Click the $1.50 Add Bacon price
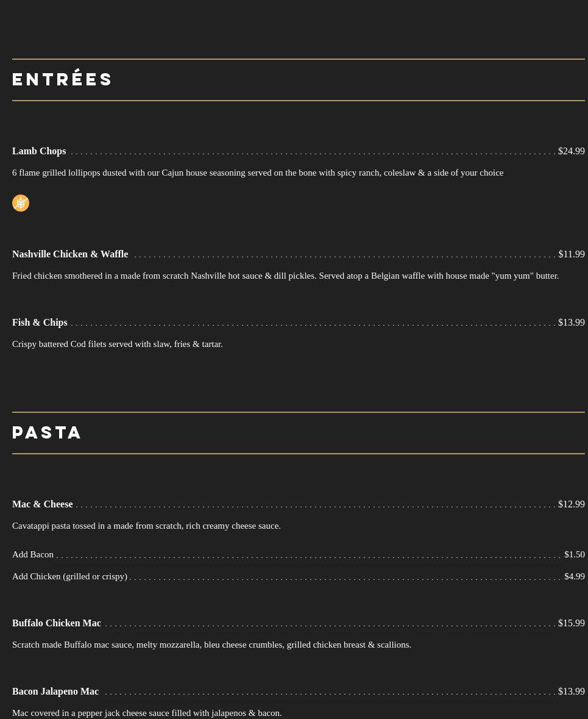This screenshot has width=588, height=719. [574, 554]
